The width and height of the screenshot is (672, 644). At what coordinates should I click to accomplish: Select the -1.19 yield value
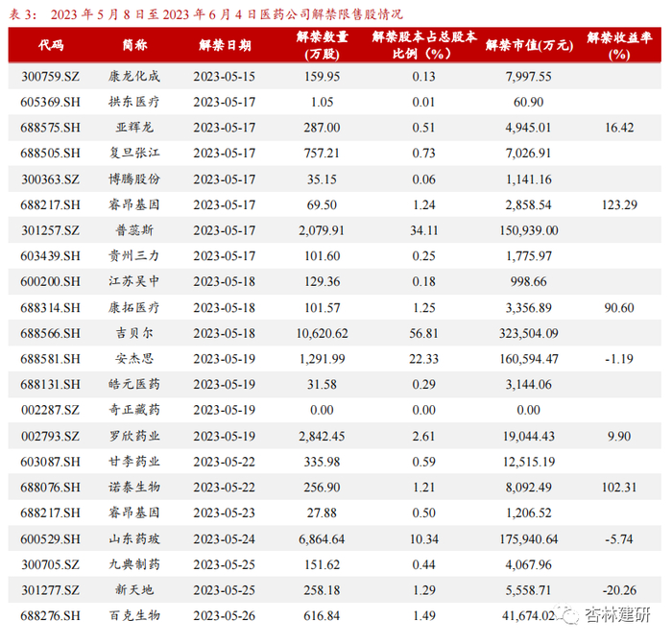pyautogui.click(x=619, y=359)
